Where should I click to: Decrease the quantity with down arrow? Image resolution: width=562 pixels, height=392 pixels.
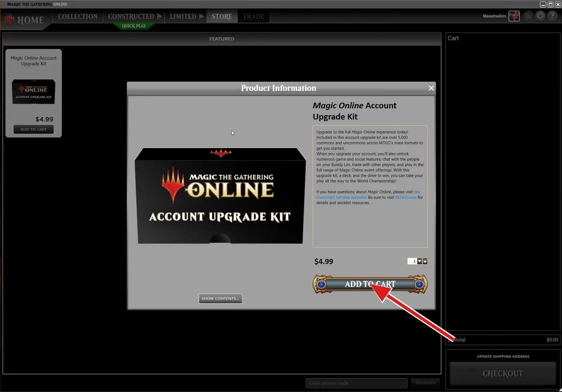(x=420, y=261)
